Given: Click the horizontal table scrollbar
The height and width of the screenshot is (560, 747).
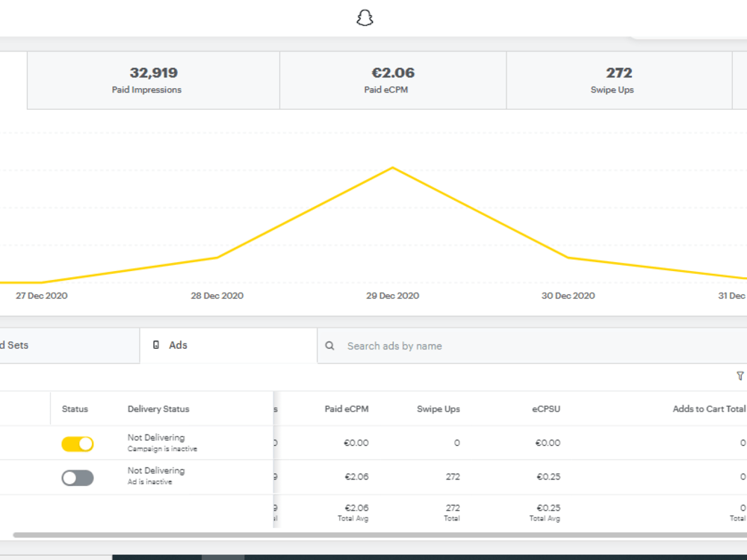Looking at the screenshot, I should (x=379, y=535).
